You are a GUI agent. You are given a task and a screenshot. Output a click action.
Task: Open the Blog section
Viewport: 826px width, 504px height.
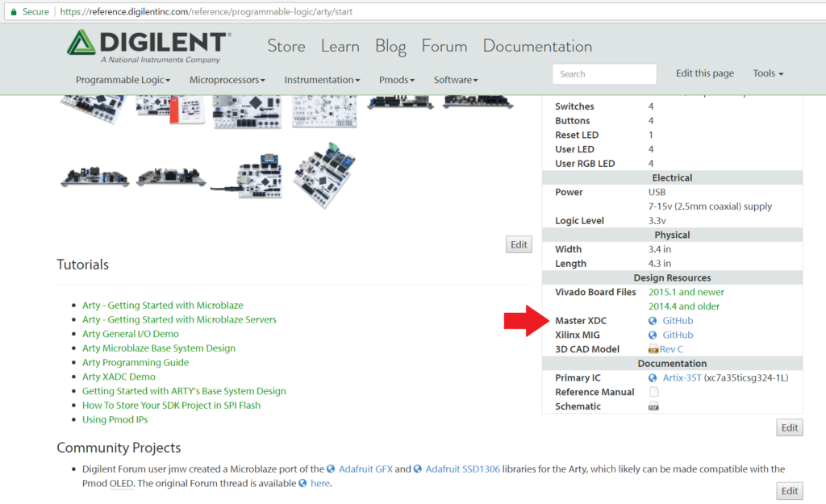(x=390, y=46)
